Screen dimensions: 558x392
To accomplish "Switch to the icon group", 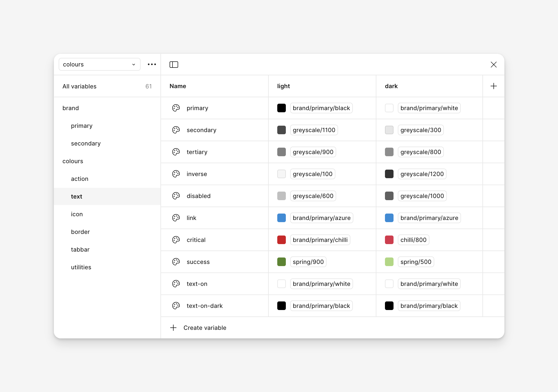I will coord(77,214).
